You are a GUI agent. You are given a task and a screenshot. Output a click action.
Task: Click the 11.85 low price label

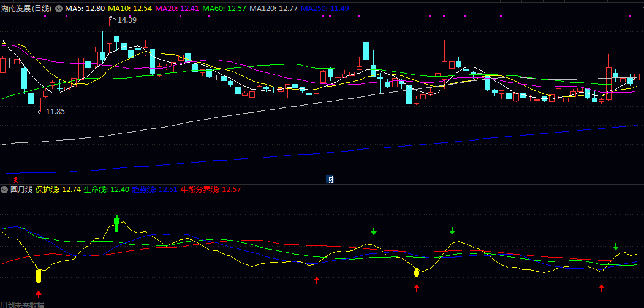pyautogui.click(x=55, y=112)
